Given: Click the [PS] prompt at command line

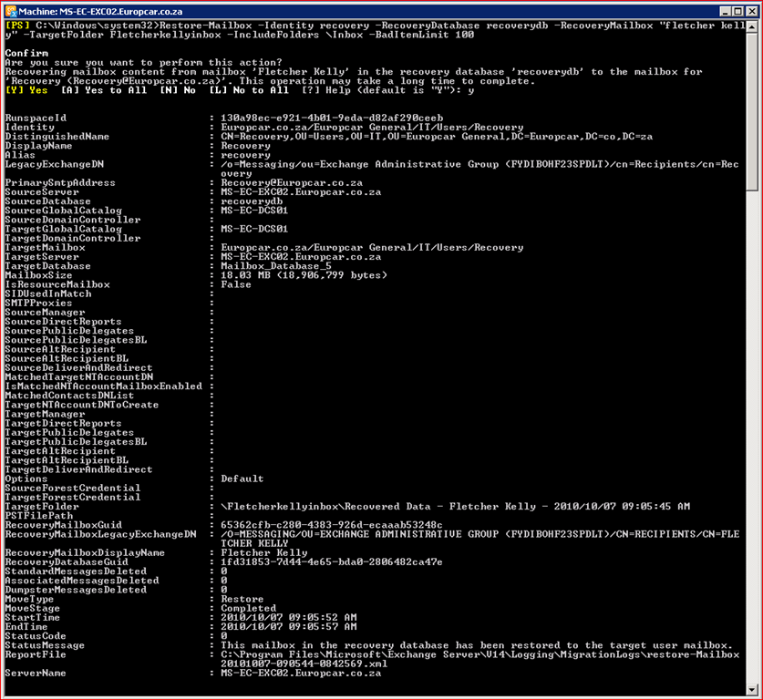Looking at the screenshot, I should tap(16, 25).
